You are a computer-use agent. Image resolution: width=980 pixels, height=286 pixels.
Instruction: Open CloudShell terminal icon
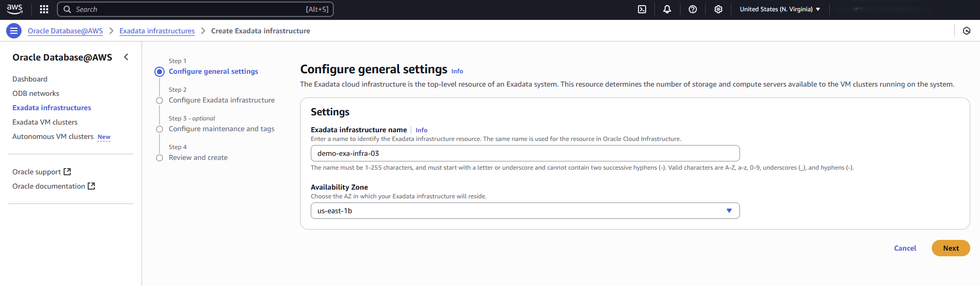pos(642,9)
